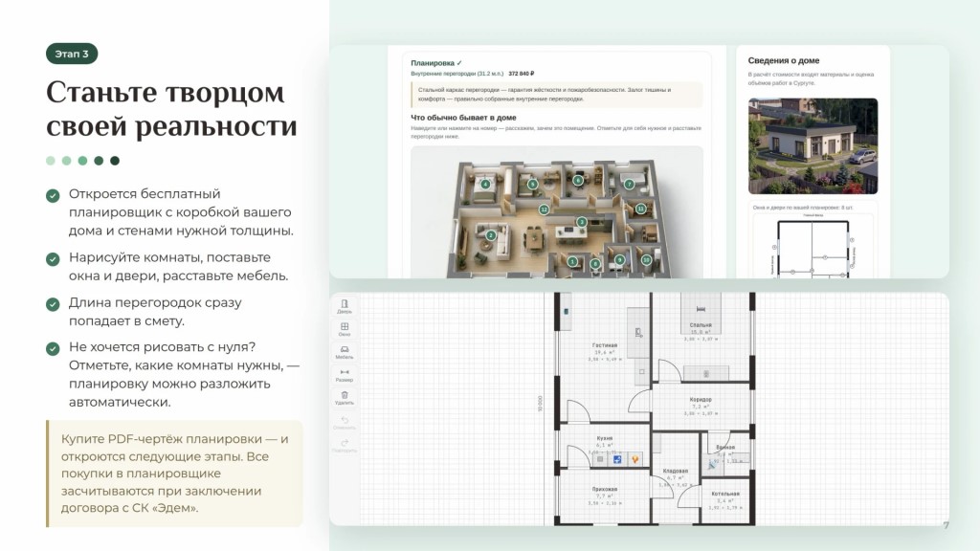980x551 pixels.
Task: Click room marker 2 on 3D plan
Action: [491, 235]
